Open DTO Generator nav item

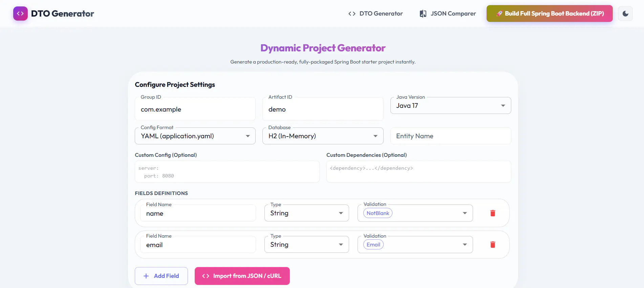(375, 14)
